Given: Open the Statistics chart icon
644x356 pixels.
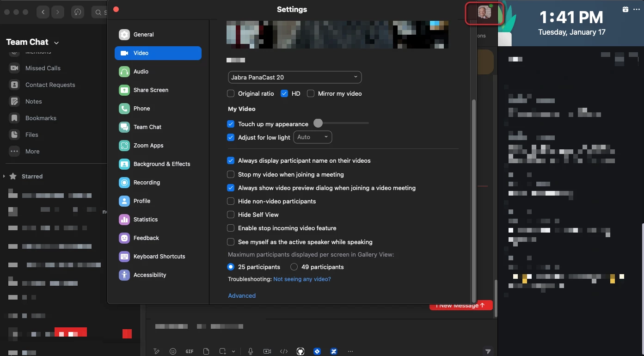Looking at the screenshot, I should (124, 220).
